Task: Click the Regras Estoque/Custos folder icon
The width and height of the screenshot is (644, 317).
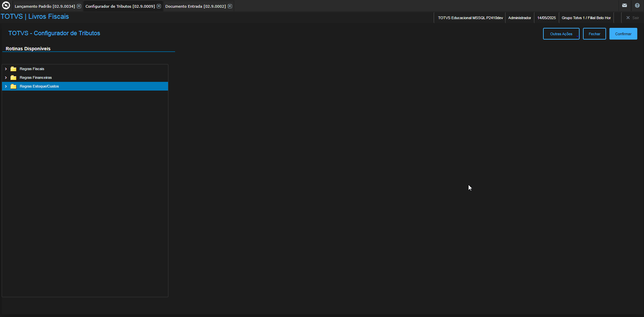Action: (13, 86)
